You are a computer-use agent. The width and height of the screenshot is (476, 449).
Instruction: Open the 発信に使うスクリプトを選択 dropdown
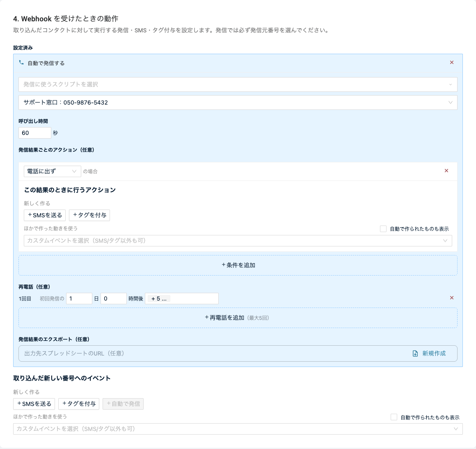click(238, 84)
